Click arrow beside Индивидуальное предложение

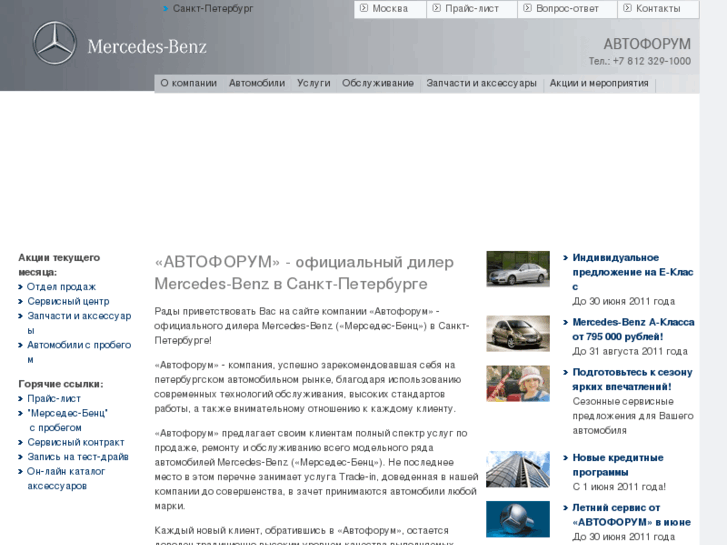point(566,257)
